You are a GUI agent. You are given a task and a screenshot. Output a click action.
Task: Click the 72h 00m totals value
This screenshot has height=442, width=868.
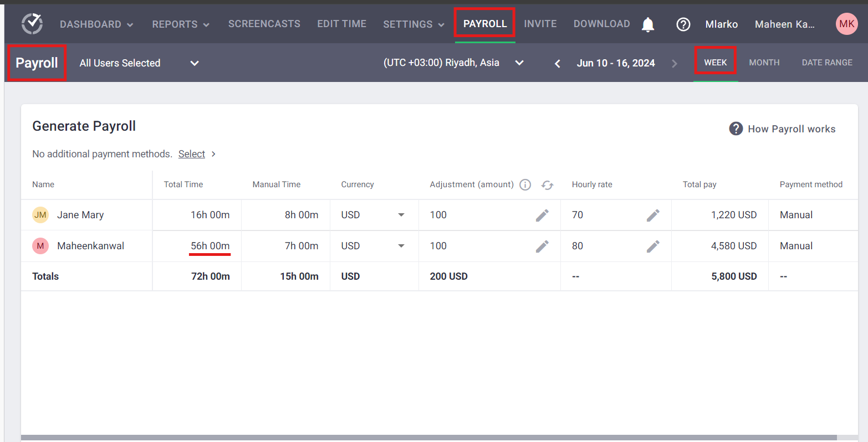point(211,276)
